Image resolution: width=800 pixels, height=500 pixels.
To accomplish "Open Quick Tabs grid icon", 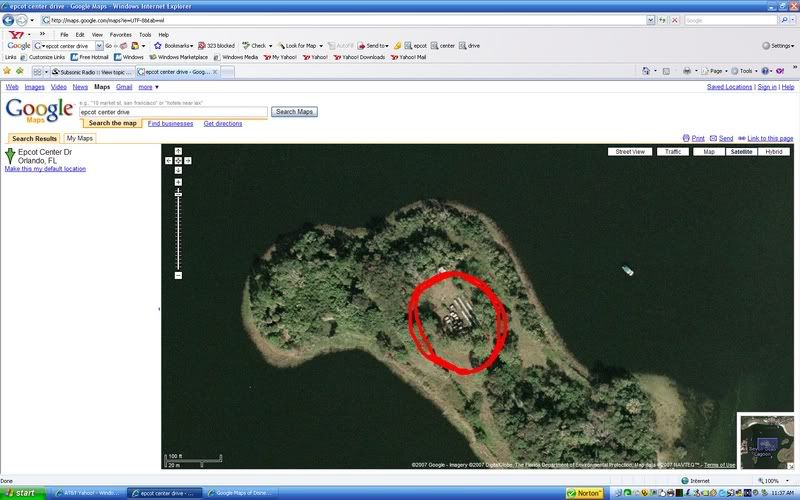I will click(37, 72).
